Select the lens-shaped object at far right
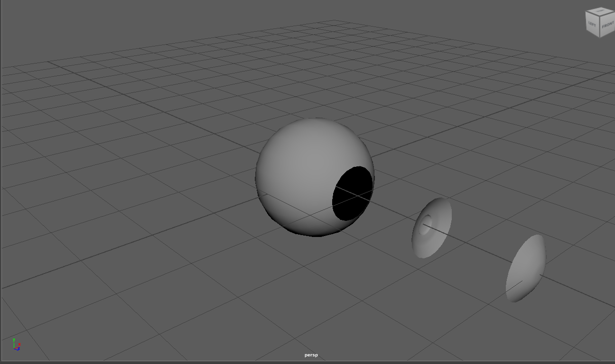Screen dimensions: 615x364 (526, 268)
